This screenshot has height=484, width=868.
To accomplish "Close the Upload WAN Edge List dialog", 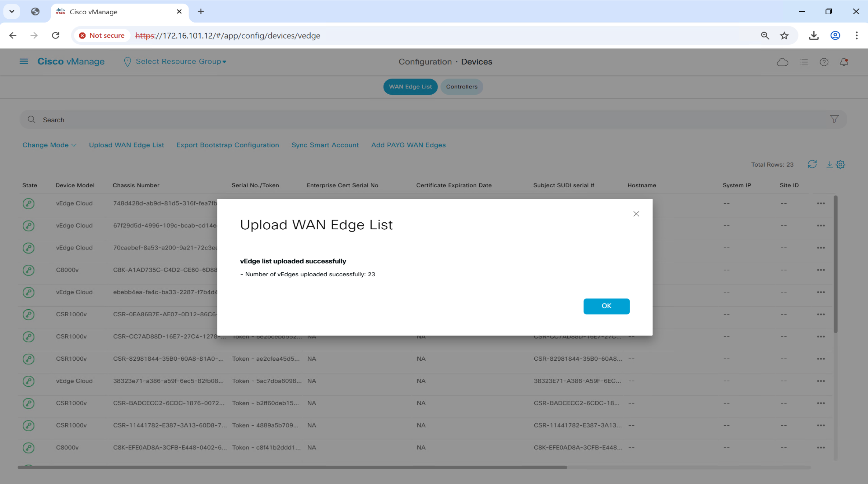I will [x=636, y=214].
